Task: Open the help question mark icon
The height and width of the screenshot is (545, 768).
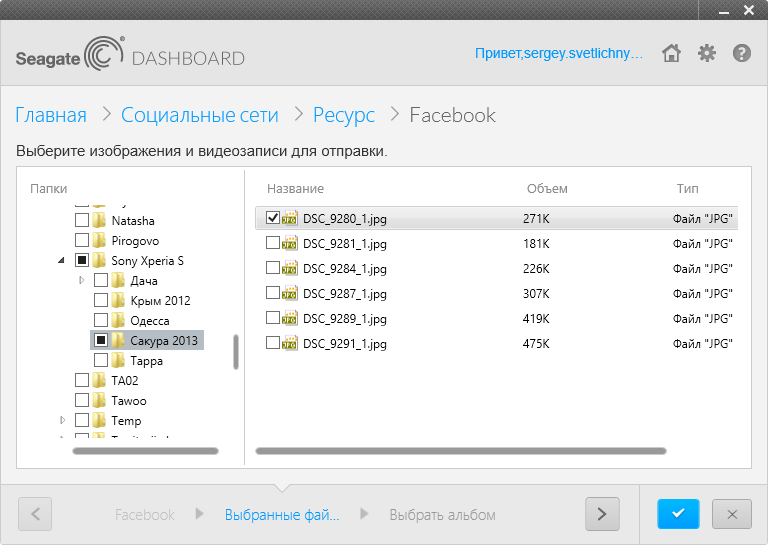Action: point(742,53)
